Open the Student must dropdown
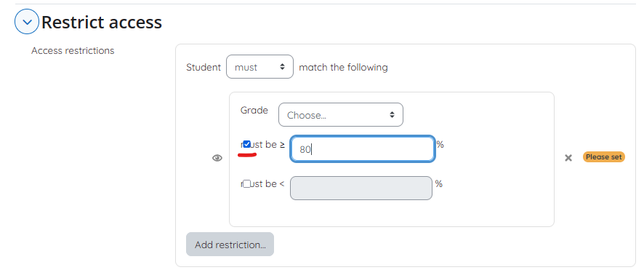The image size is (644, 278). click(x=259, y=67)
